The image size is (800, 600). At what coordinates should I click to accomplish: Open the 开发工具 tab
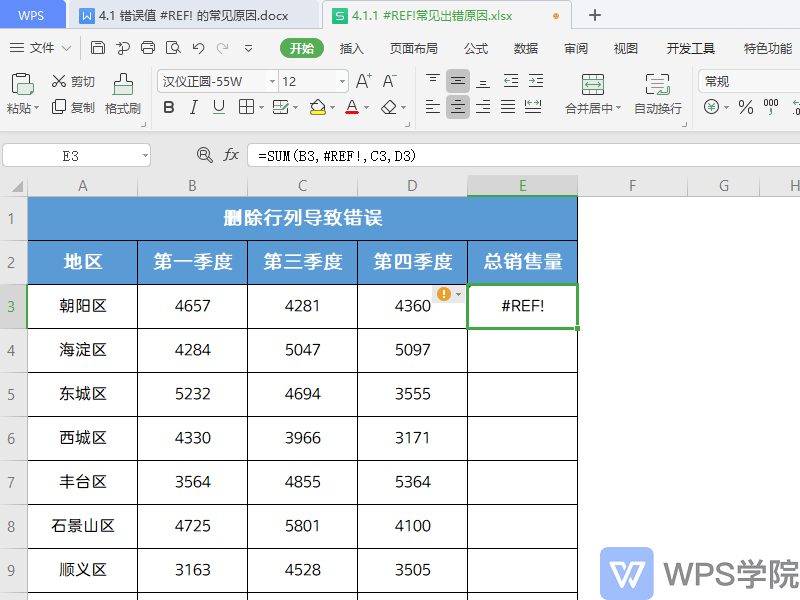click(691, 48)
